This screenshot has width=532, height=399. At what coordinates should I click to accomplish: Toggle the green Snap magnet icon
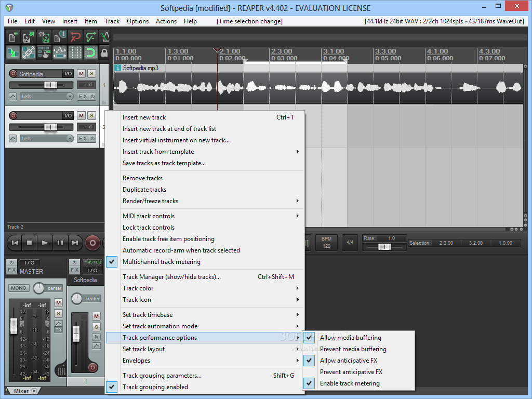tap(91, 52)
